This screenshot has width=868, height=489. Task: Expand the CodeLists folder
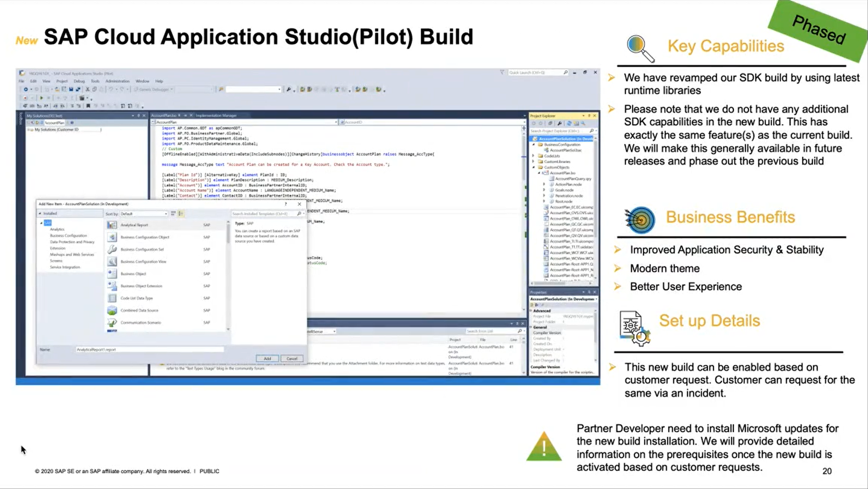534,156
